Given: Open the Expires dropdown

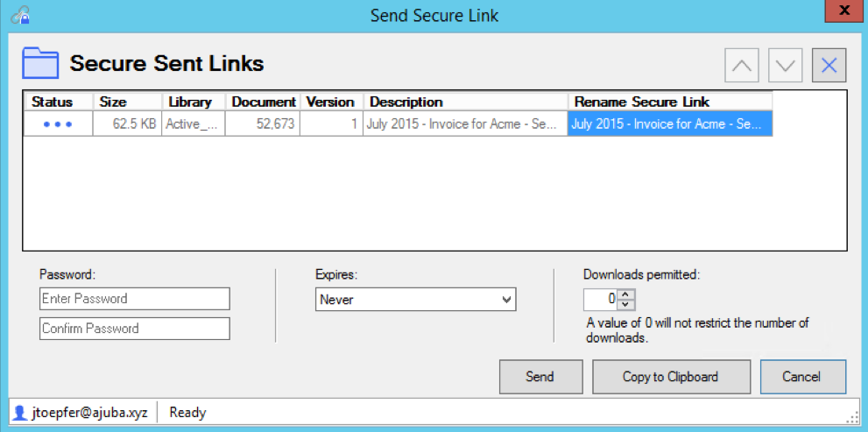Looking at the screenshot, I should coord(415,300).
